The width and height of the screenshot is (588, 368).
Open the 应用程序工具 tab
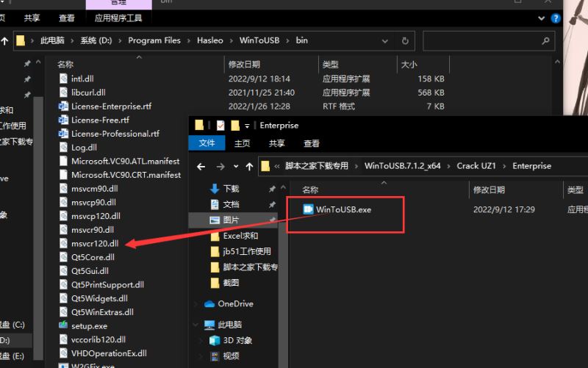click(118, 18)
